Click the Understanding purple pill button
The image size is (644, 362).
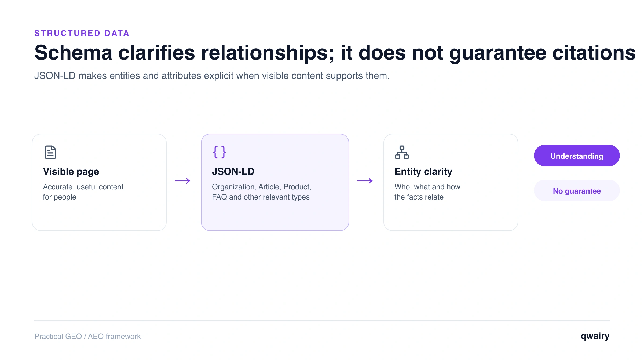577,156
